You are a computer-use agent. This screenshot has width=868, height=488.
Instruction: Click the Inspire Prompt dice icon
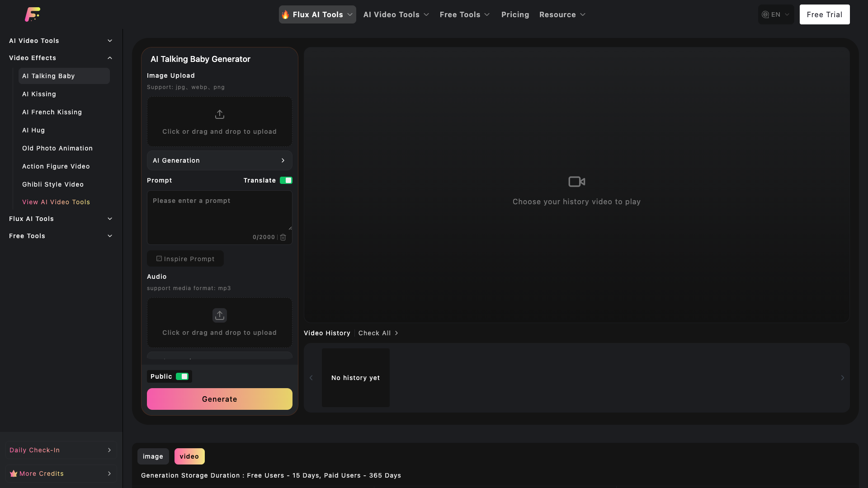pyautogui.click(x=159, y=258)
